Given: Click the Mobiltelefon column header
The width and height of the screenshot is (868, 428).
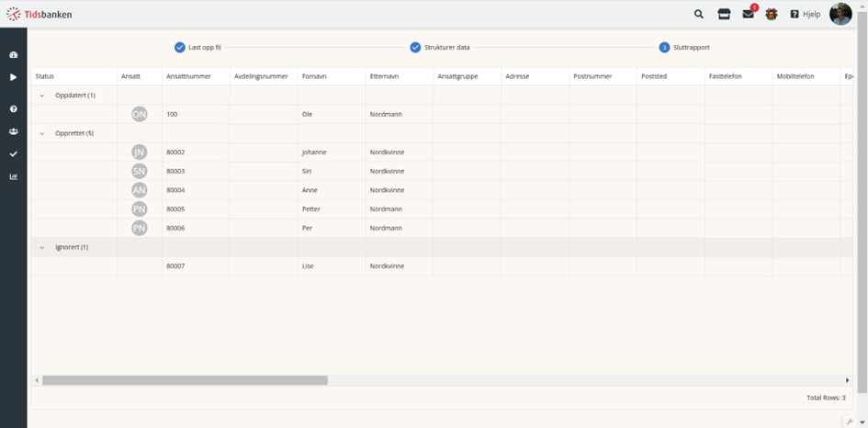Looking at the screenshot, I should (806, 76).
